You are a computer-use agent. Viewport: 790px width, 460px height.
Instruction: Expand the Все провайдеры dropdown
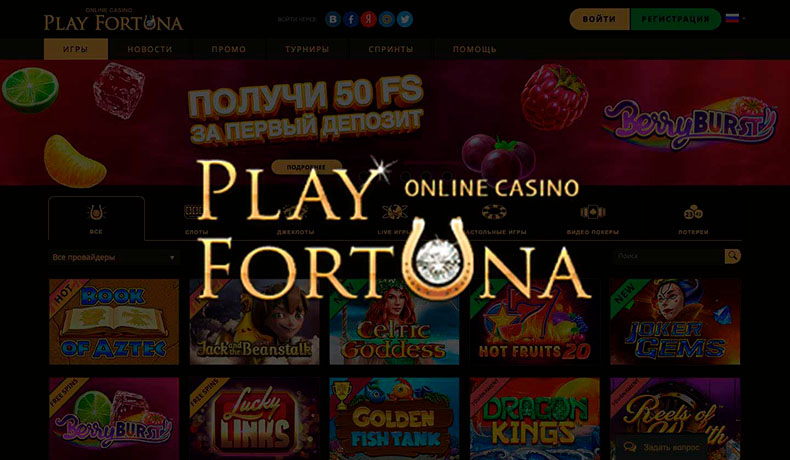[113, 257]
